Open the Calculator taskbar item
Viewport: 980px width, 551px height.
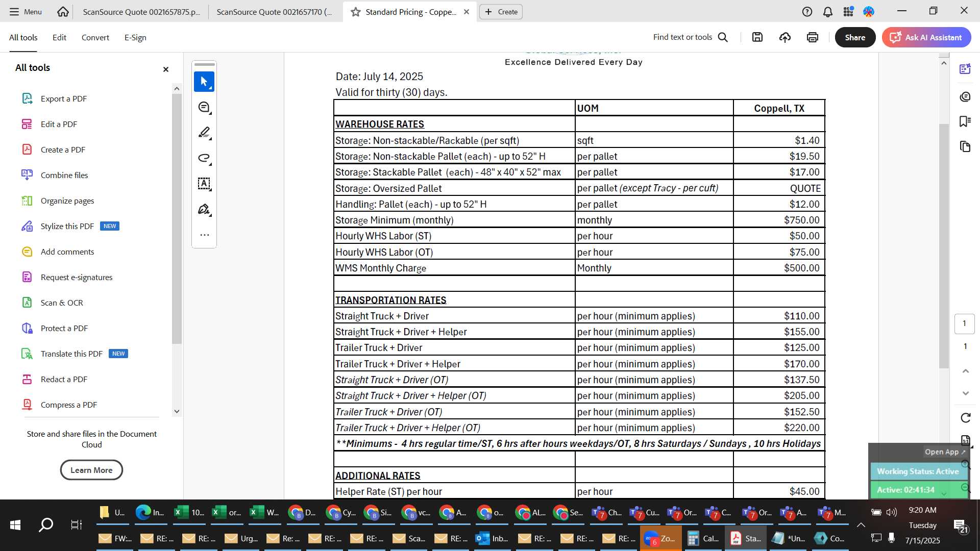(703, 538)
